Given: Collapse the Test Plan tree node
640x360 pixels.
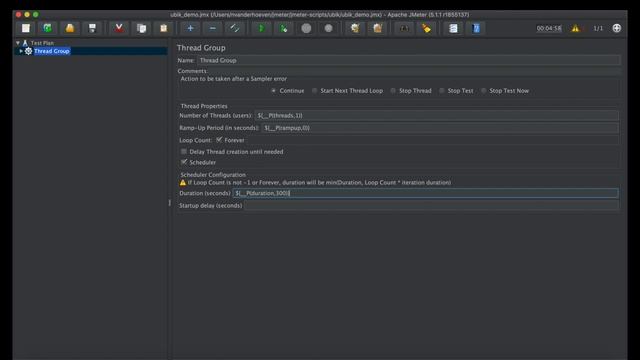Looking at the screenshot, I should [x=18, y=42].
